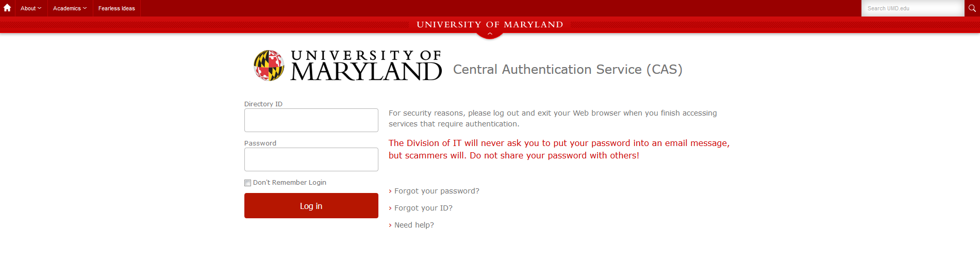Click the home icon in top bar
The image size is (980, 274).
tap(7, 8)
